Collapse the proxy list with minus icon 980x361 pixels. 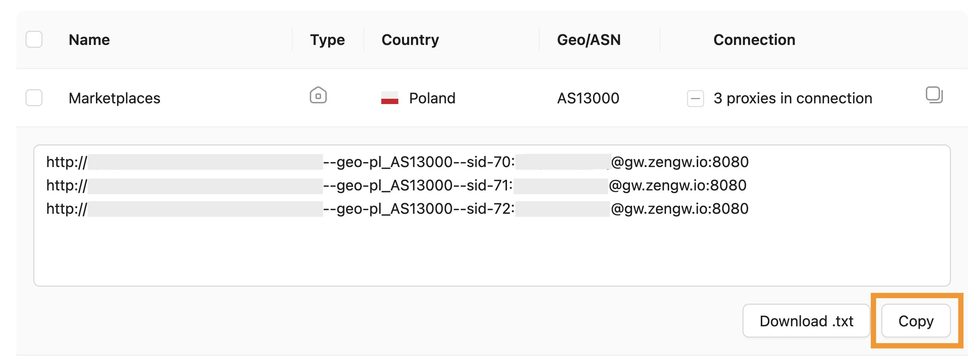tap(695, 98)
